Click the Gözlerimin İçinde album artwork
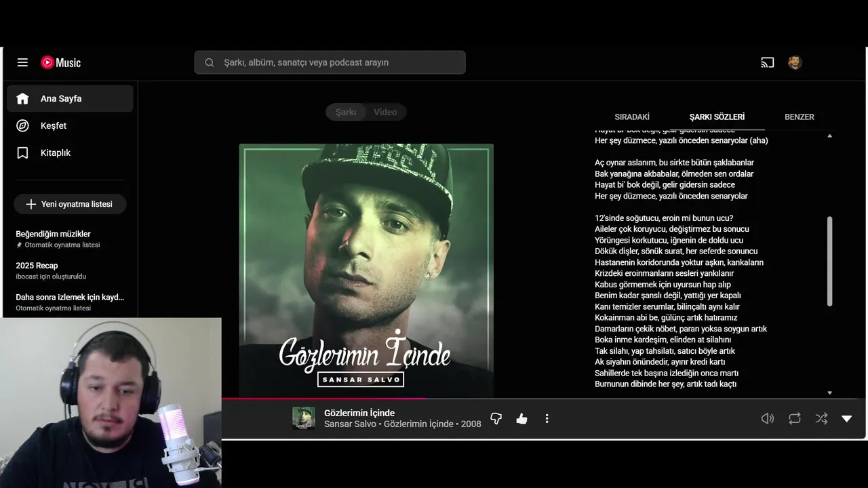The width and height of the screenshot is (868, 488). pyautogui.click(x=366, y=270)
